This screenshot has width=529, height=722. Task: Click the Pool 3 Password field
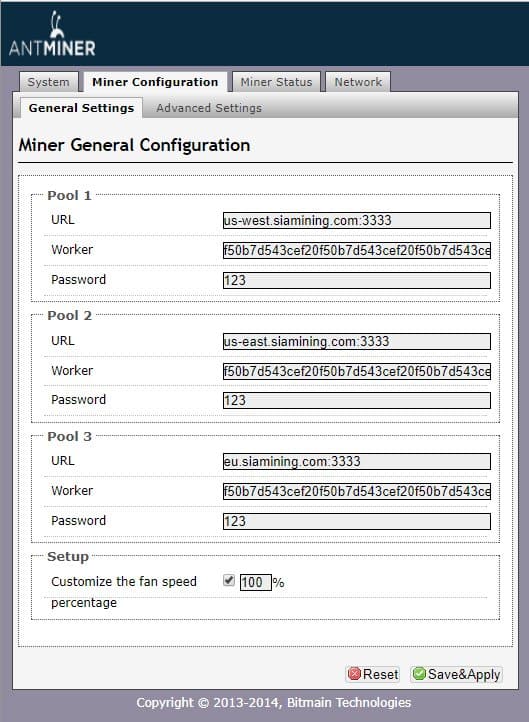(357, 521)
